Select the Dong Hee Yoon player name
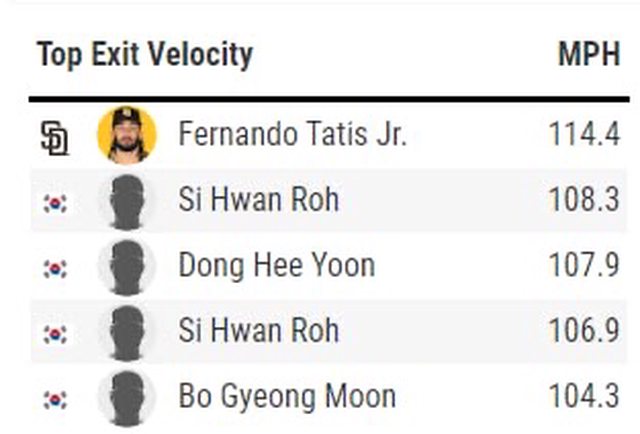Viewport: 640px width, 434px height. [276, 266]
